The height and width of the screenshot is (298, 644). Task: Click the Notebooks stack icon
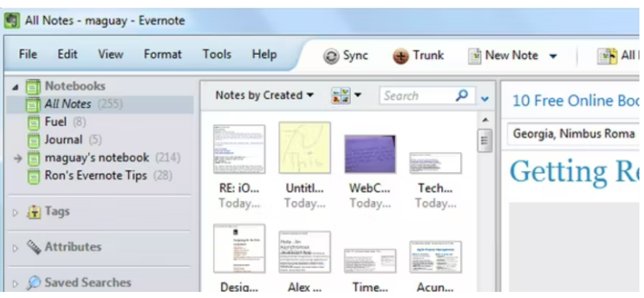34,87
